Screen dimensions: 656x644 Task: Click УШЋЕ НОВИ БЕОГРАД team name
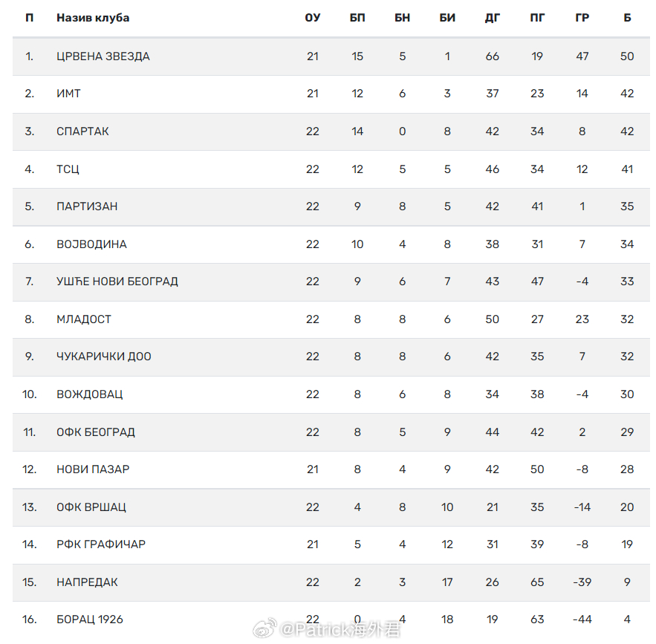pos(117,282)
